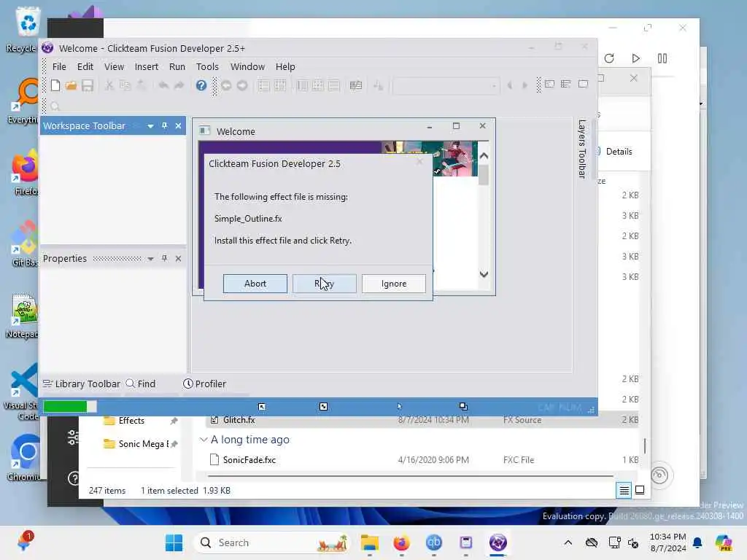Open the blue Help question mark icon
The image size is (747, 560).
[x=201, y=85]
